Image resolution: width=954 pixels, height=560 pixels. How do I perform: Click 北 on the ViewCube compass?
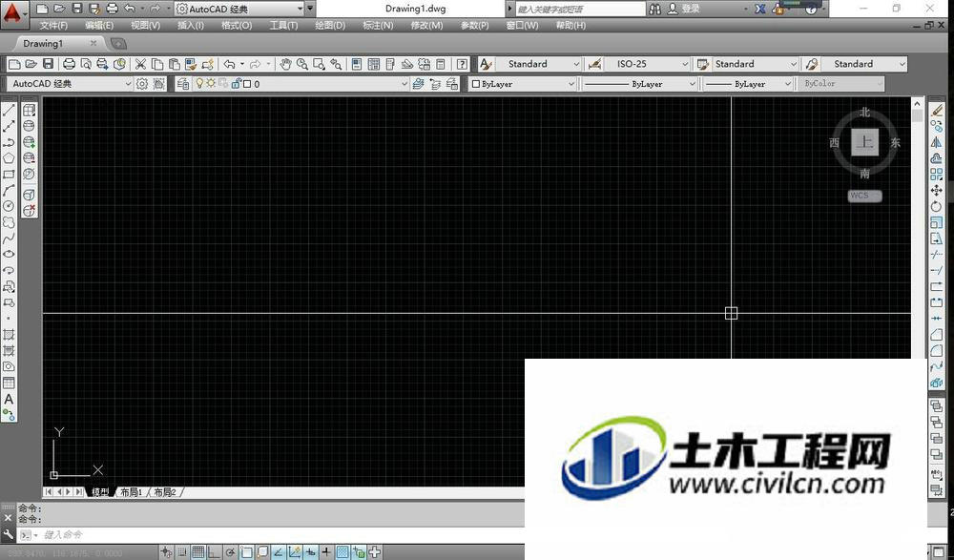[865, 113]
